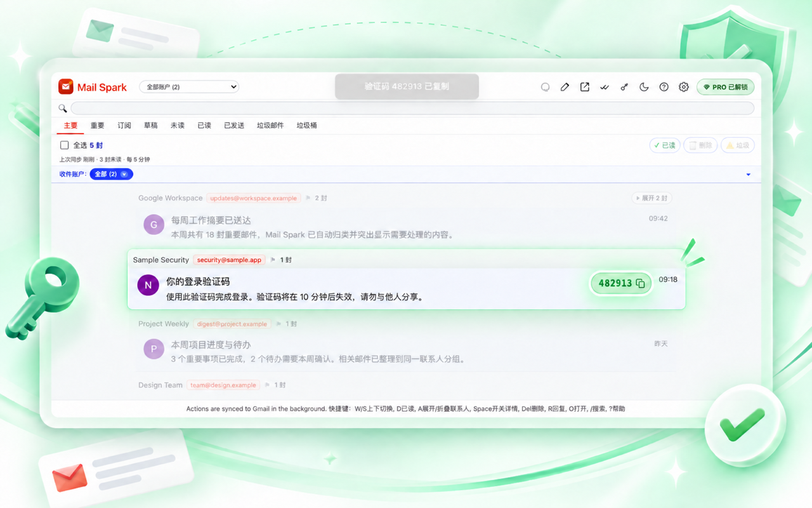
Task: Open the 全部 (2) recipient account pill
Action: pyautogui.click(x=111, y=174)
